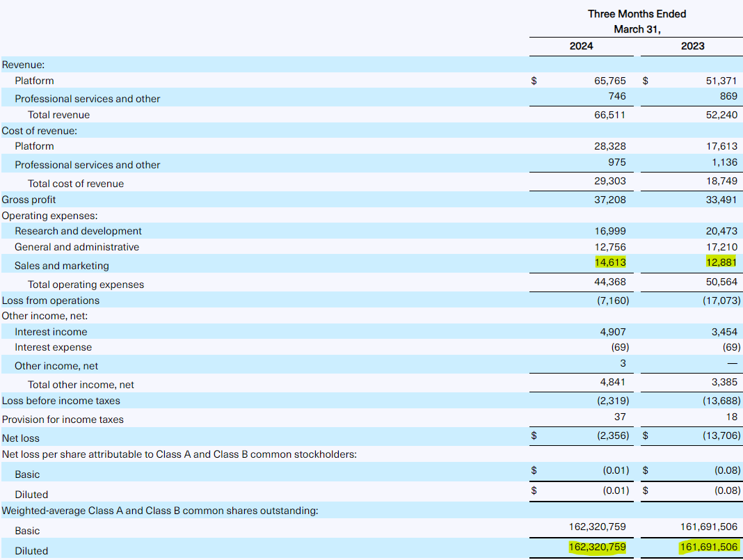Screen dimensions: 743x560
Task: Click 2024 professional services revenue 746
Action: 617,96
